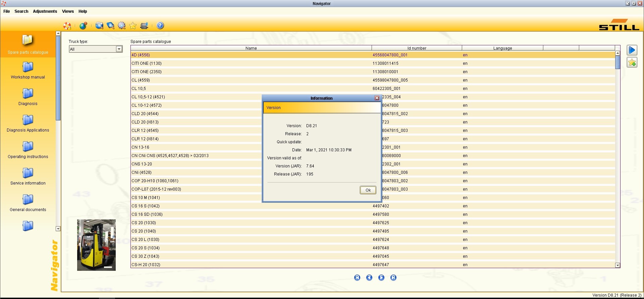644x299 pixels.
Task: Open favorites star in toolbar
Action: point(133,26)
